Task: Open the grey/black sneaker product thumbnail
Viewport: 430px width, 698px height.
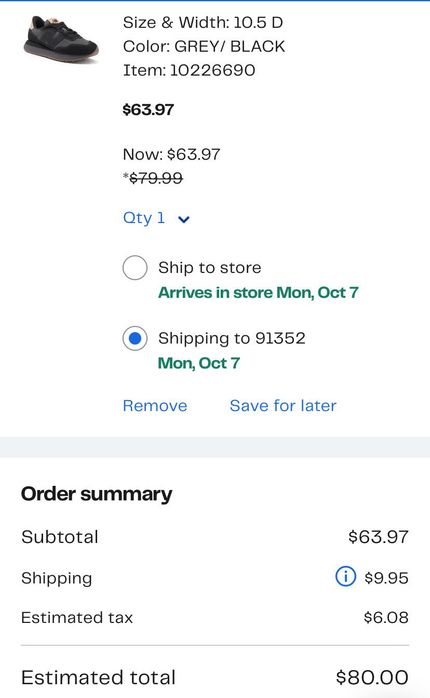Action: (x=61, y=38)
